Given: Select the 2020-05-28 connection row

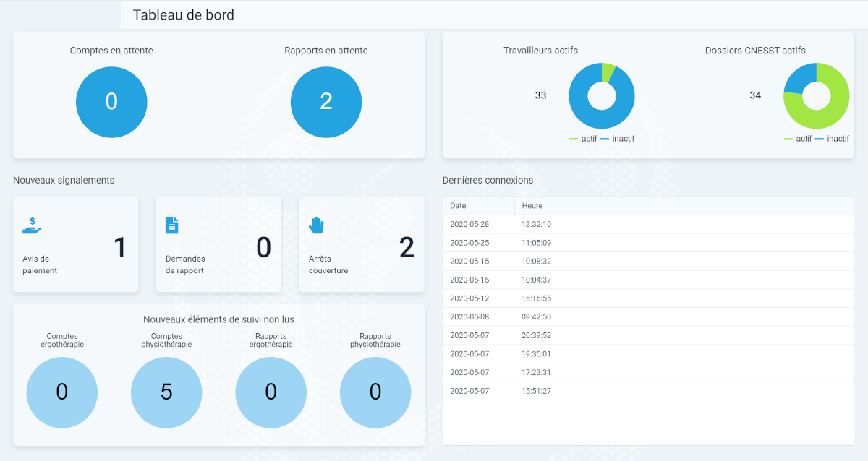Looking at the screenshot, I should pyautogui.click(x=649, y=224).
